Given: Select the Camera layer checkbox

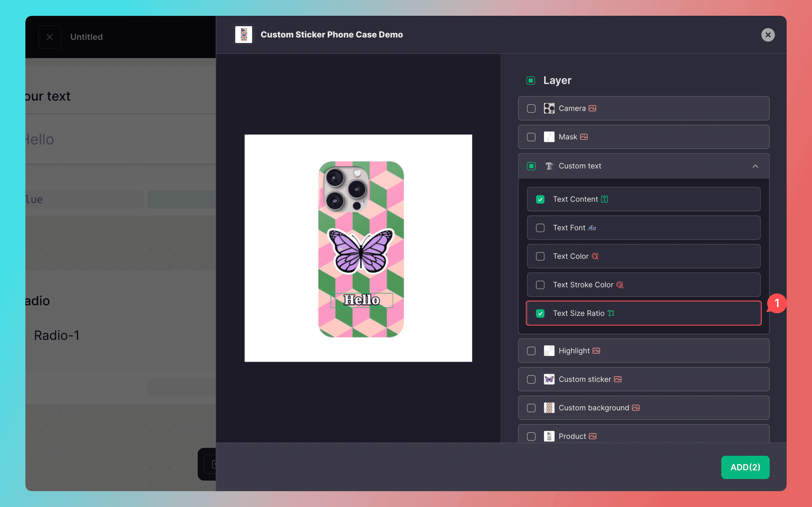Looking at the screenshot, I should pyautogui.click(x=531, y=109).
